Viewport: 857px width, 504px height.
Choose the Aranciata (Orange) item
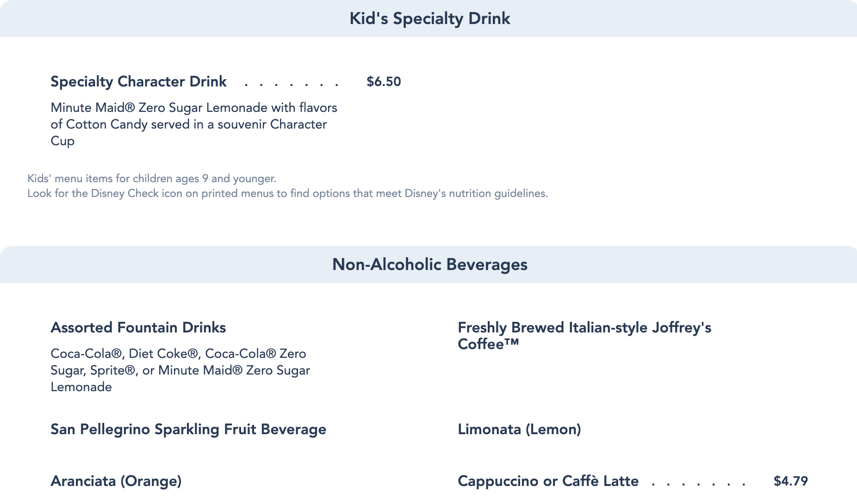point(116,481)
